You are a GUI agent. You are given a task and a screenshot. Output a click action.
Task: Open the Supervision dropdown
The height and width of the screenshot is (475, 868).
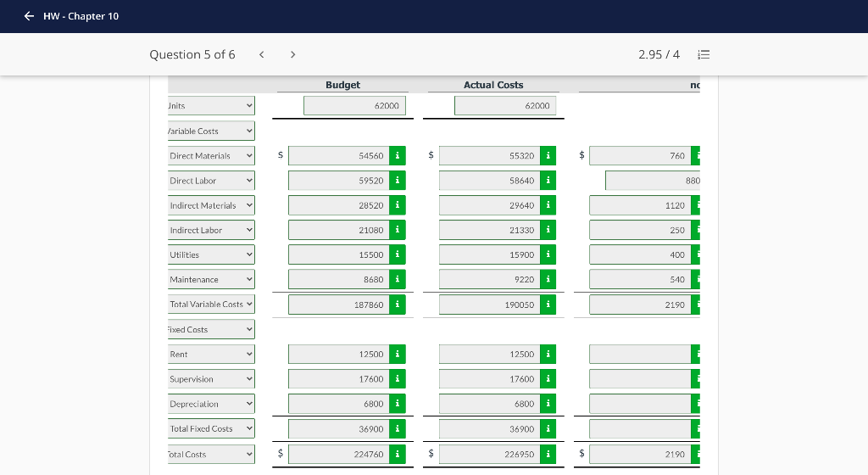[211, 378]
